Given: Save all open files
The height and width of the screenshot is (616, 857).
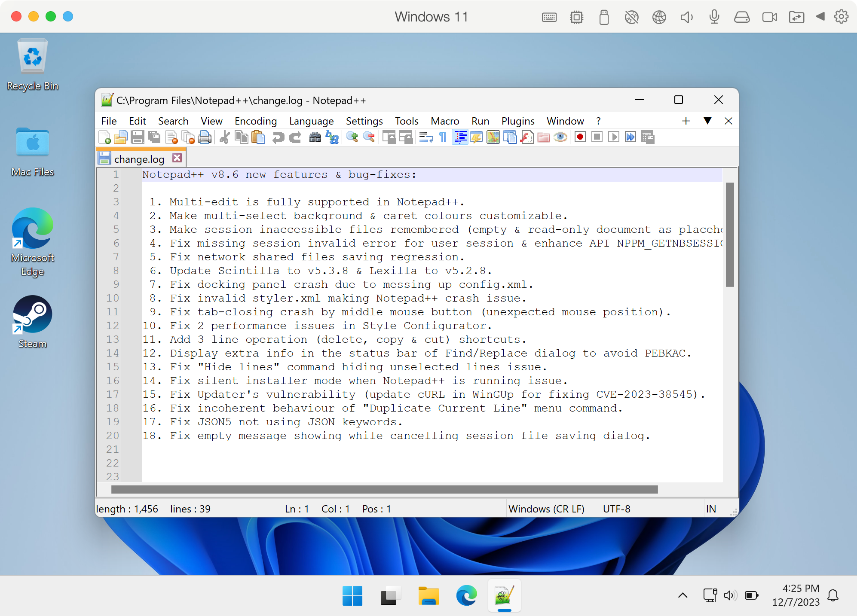Looking at the screenshot, I should click(x=154, y=137).
